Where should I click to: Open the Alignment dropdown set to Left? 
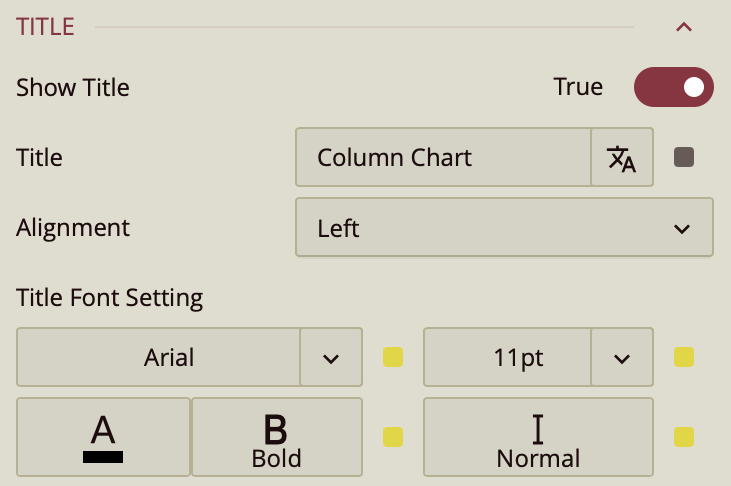pos(504,227)
